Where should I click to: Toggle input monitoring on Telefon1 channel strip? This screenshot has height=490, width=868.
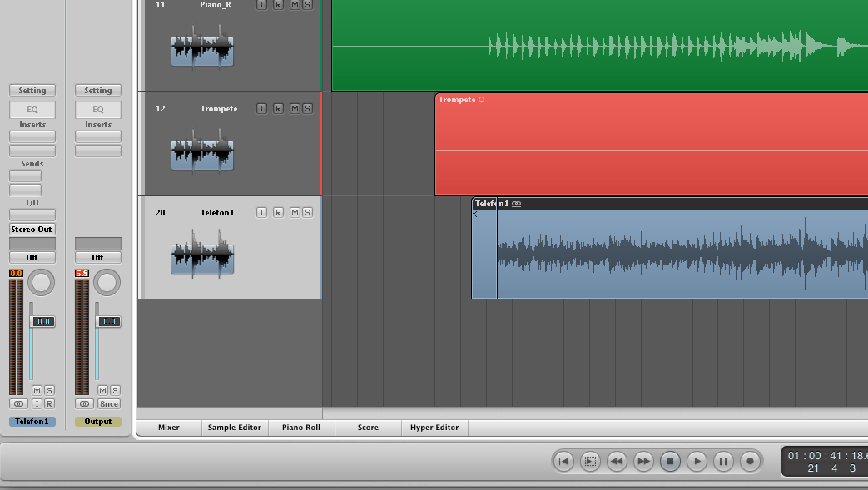(37, 404)
